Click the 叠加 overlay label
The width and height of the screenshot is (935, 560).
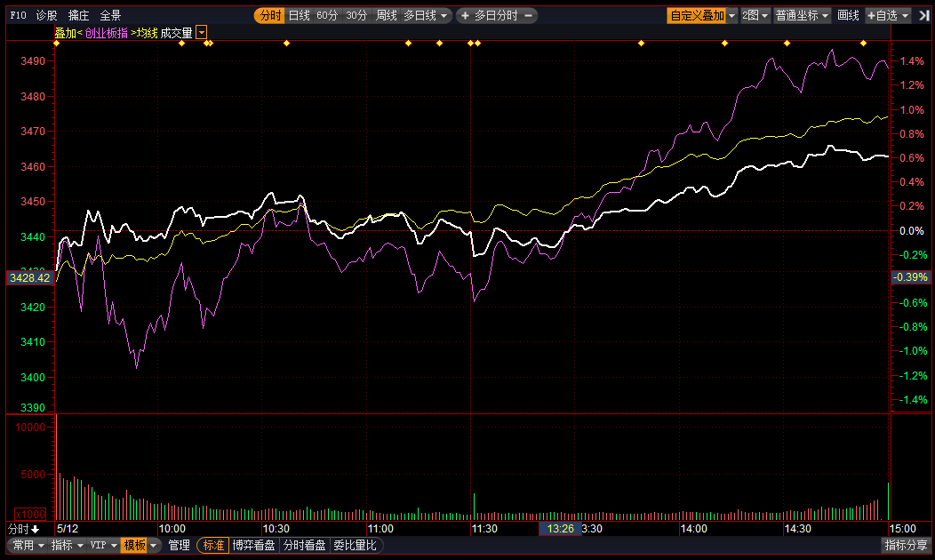(x=66, y=34)
